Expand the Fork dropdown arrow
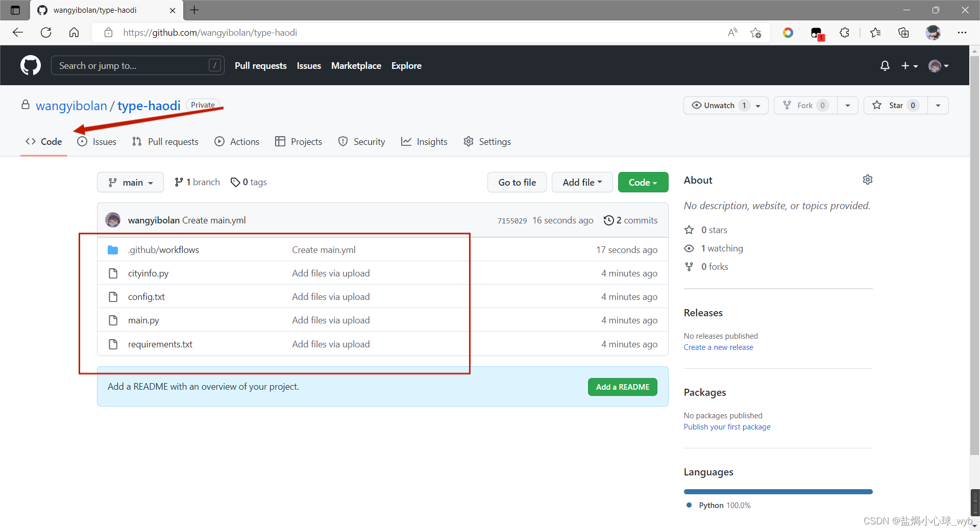 tap(848, 106)
